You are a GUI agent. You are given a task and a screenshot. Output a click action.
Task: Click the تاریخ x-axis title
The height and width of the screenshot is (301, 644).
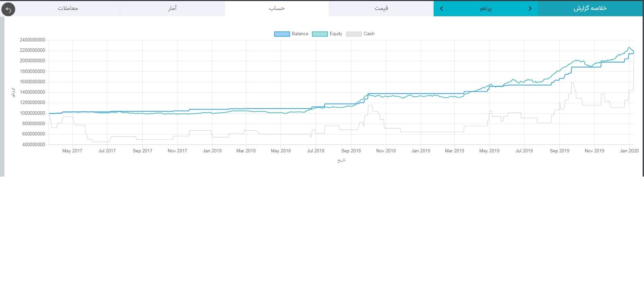click(341, 160)
